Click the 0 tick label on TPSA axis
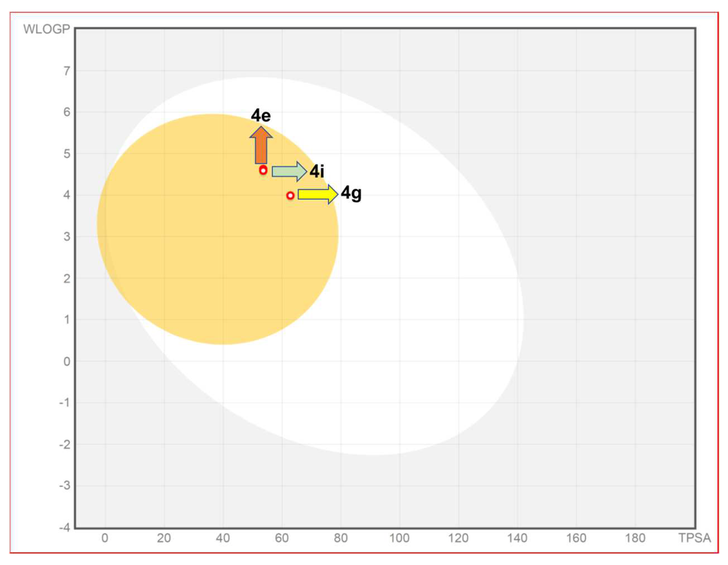The image size is (728, 565). (105, 538)
